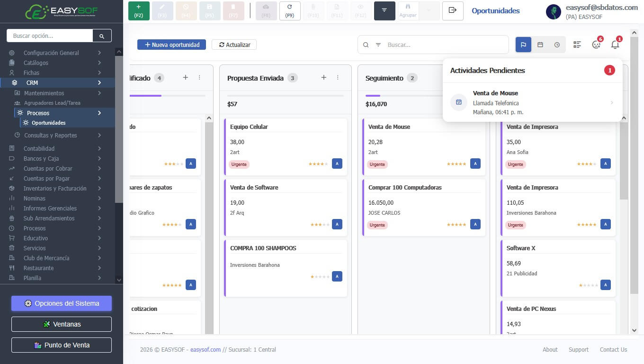Add card to Propuesta Enviada column

click(x=324, y=77)
